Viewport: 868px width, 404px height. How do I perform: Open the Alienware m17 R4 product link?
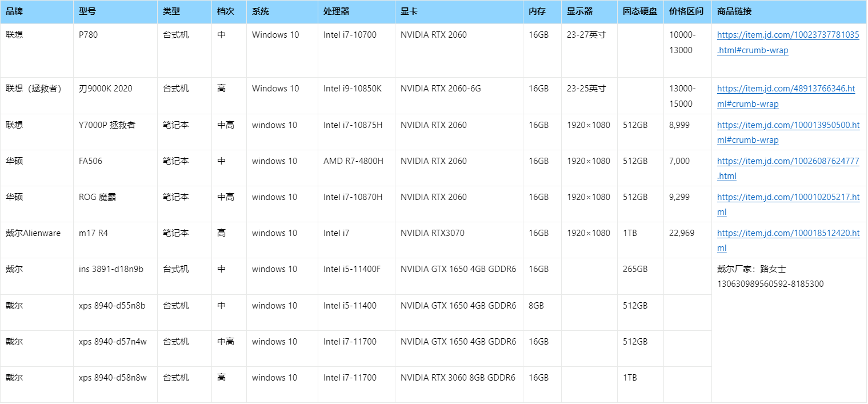[787, 233]
